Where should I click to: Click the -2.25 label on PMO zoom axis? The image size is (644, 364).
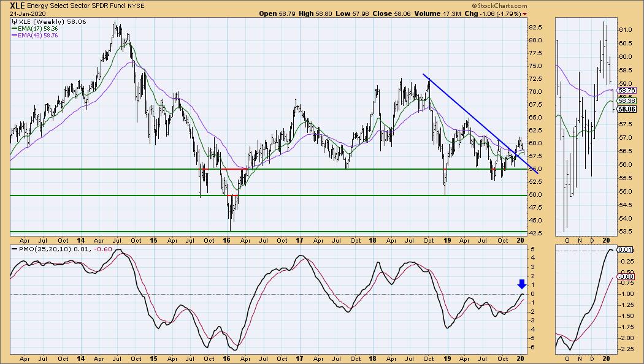(626, 349)
